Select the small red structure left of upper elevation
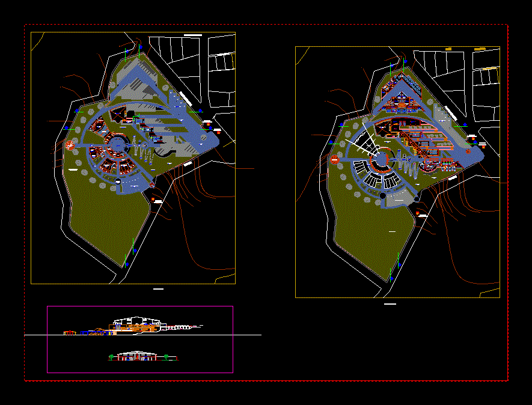The height and width of the screenshot is (405, 532). tap(69, 332)
